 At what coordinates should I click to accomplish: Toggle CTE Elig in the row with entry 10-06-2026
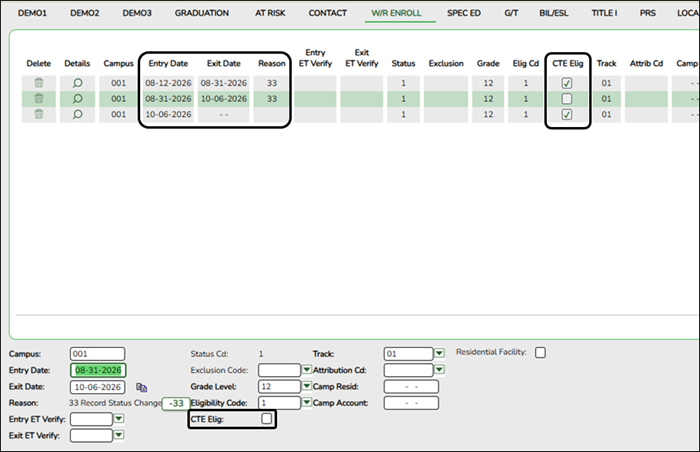567,114
